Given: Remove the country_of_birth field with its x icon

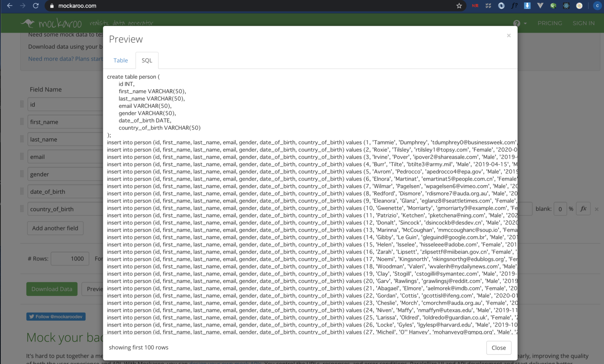Looking at the screenshot, I should tap(597, 209).
